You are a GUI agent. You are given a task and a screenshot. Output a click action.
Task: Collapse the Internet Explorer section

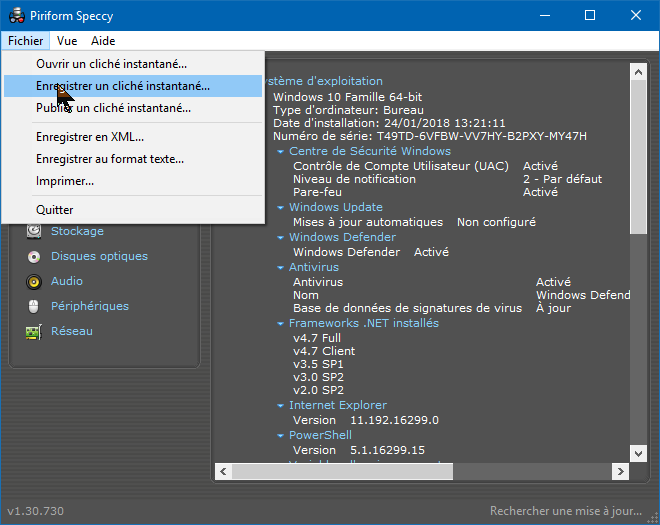pyautogui.click(x=280, y=405)
